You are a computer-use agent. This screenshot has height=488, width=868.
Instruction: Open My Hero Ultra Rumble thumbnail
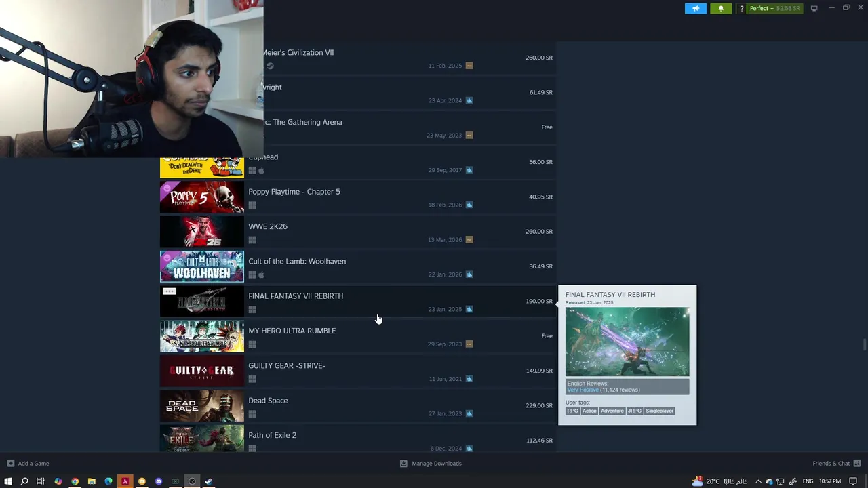coord(201,336)
